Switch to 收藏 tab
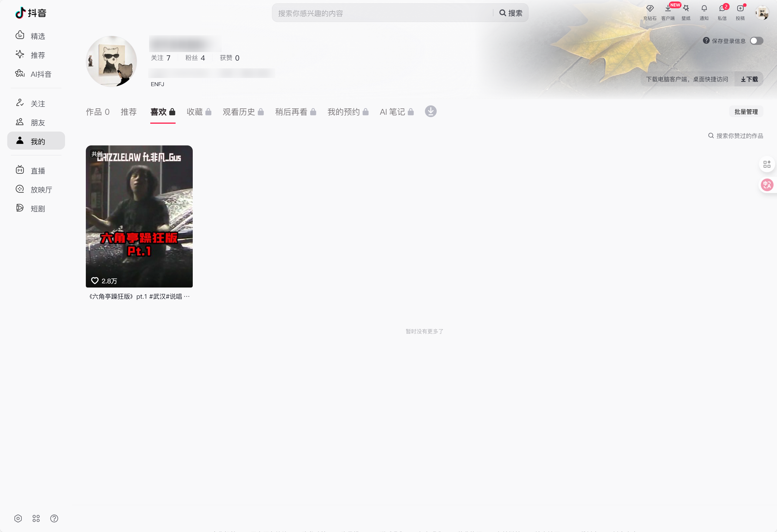This screenshot has width=777, height=532. 199,112
